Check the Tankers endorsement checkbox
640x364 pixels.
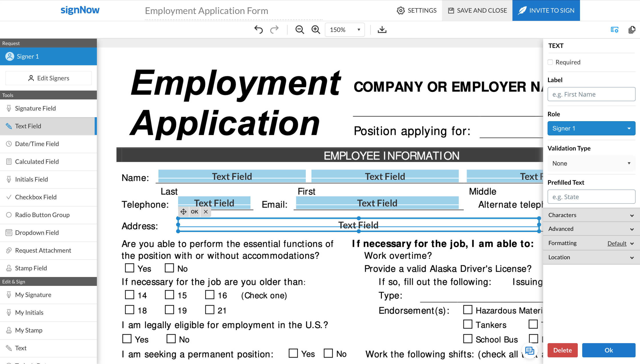[468, 324]
